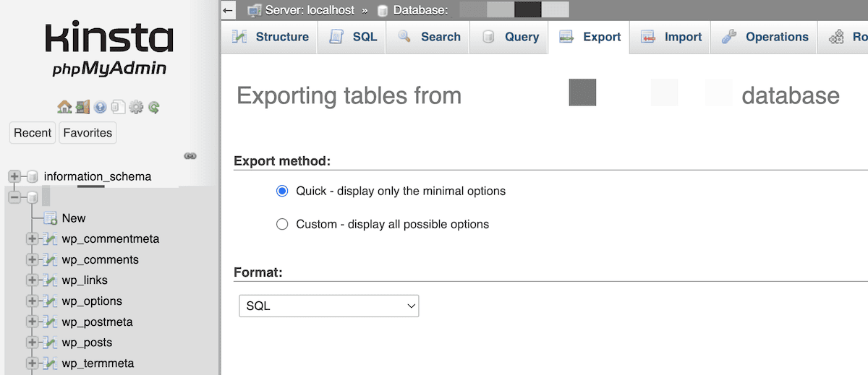Click the wp_links table icon
The width and height of the screenshot is (868, 375).
(x=51, y=280)
